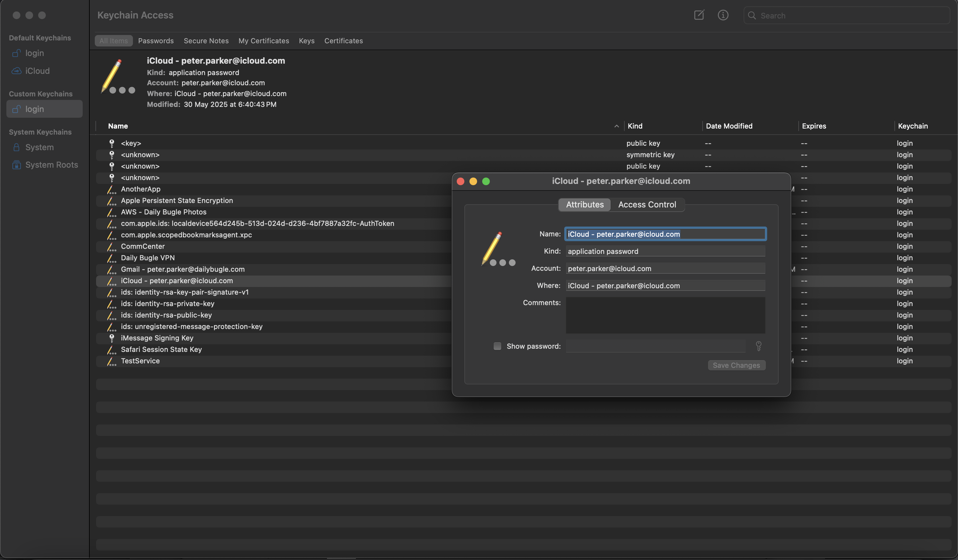Viewport: 958px width, 560px height.
Task: Filter list by Passwords tab
Action: click(156, 41)
